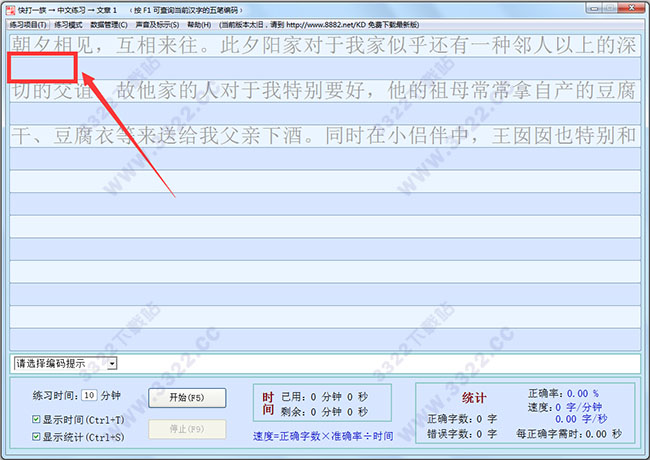Click the 0.00 字/秒 value

[581, 419]
